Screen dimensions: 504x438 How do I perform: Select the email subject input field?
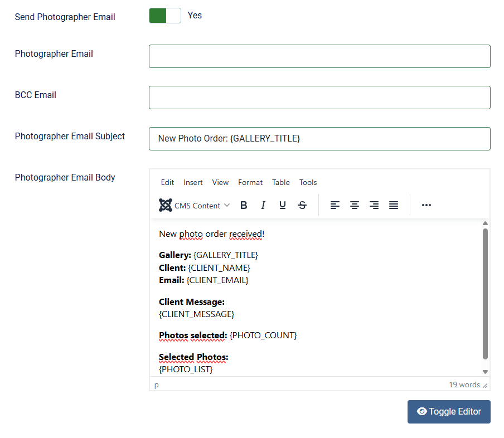tap(319, 138)
